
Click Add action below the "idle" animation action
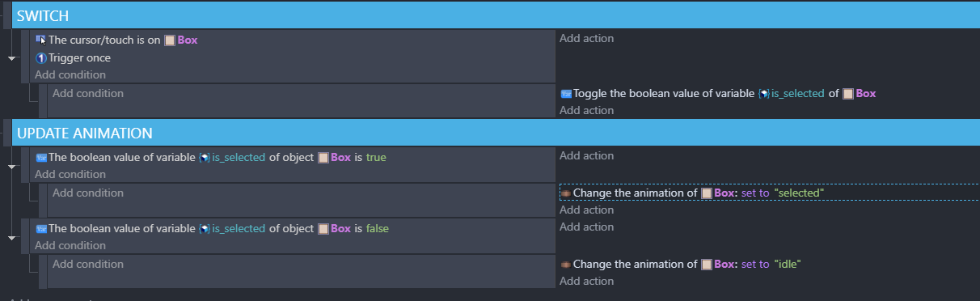[x=587, y=282]
